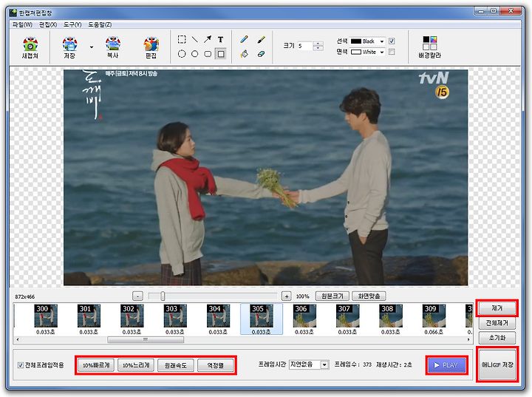Select the square rectangle shape tool

[221, 54]
